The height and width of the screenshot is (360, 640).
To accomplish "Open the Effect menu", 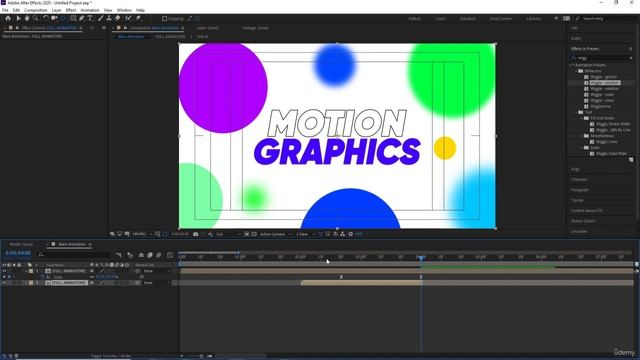I will [71, 10].
